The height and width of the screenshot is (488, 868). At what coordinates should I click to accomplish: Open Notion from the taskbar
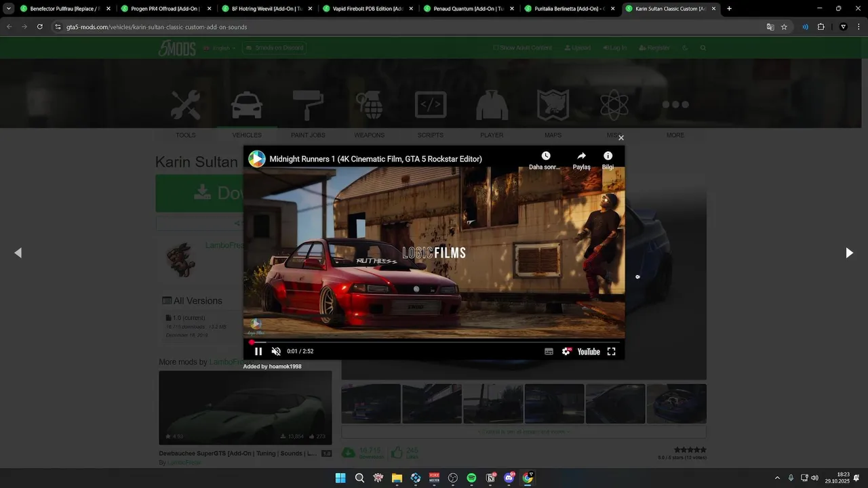point(490,478)
